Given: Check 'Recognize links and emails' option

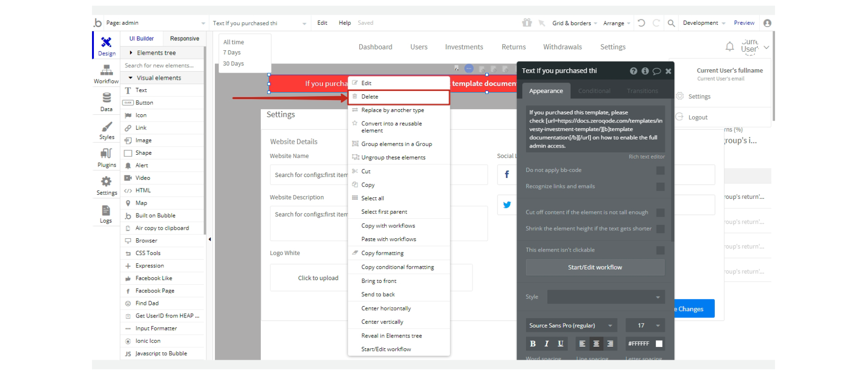Looking at the screenshot, I should tap(660, 187).
